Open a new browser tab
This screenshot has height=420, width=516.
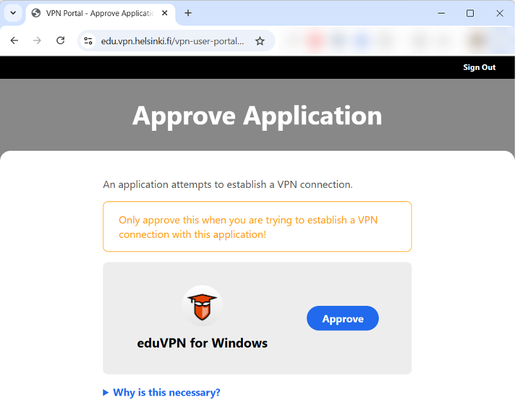pos(188,13)
